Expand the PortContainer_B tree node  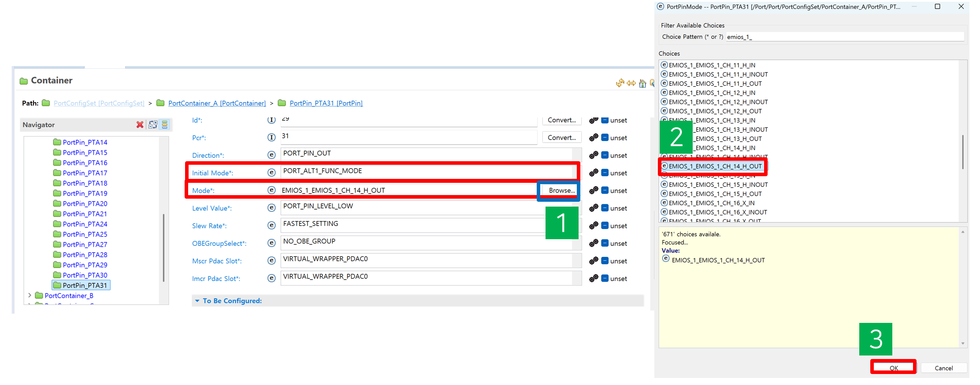point(30,296)
